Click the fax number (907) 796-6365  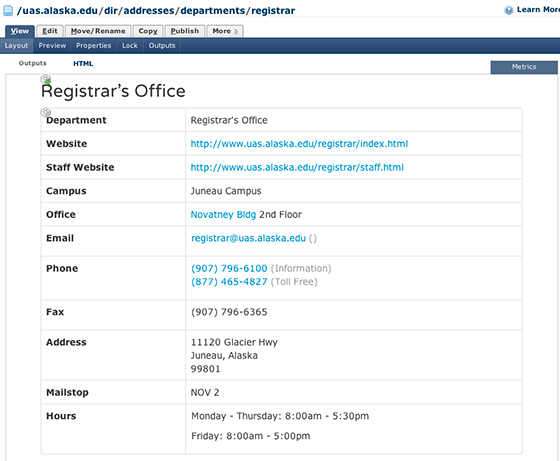(229, 312)
